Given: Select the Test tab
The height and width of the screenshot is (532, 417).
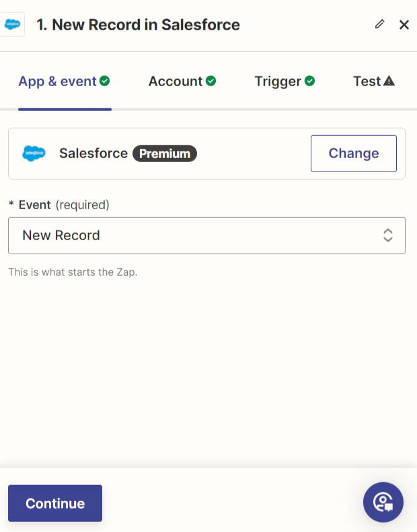Looking at the screenshot, I should coord(374,81).
